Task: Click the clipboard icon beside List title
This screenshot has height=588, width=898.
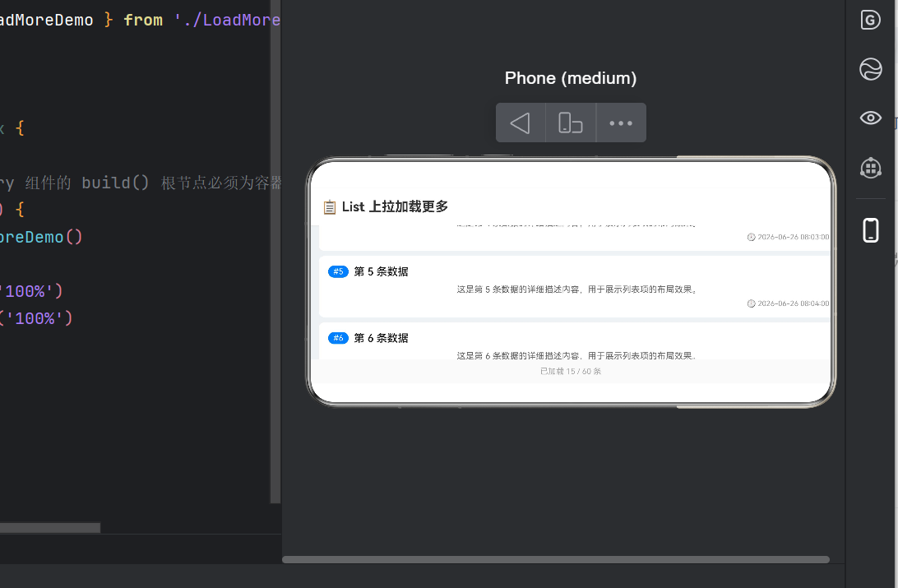Action: [329, 207]
